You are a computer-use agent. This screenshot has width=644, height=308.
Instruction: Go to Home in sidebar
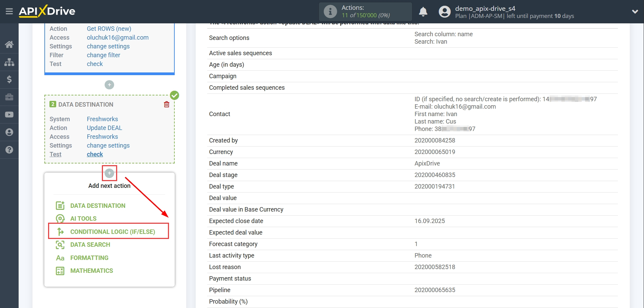9,44
